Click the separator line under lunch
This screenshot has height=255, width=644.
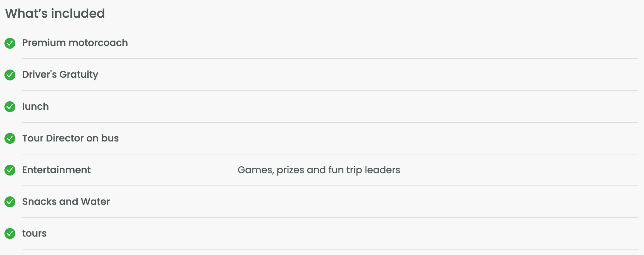pos(330,122)
